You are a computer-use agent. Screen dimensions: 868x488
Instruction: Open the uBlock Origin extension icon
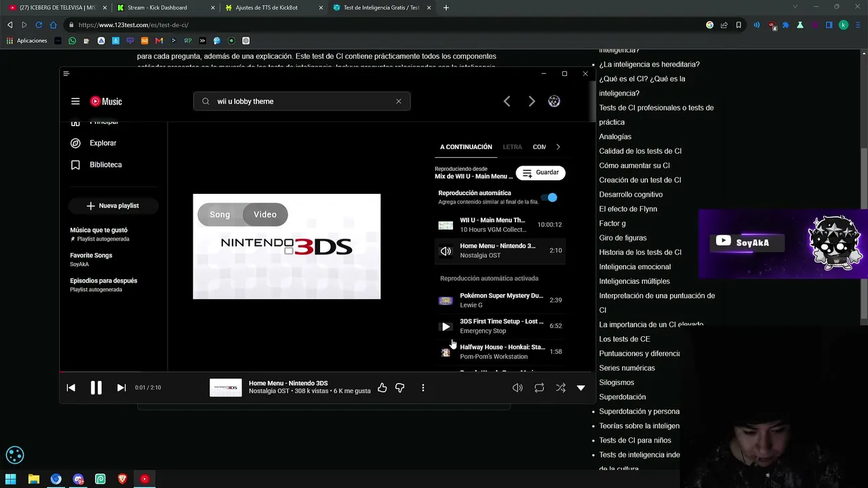pyautogui.click(x=772, y=25)
